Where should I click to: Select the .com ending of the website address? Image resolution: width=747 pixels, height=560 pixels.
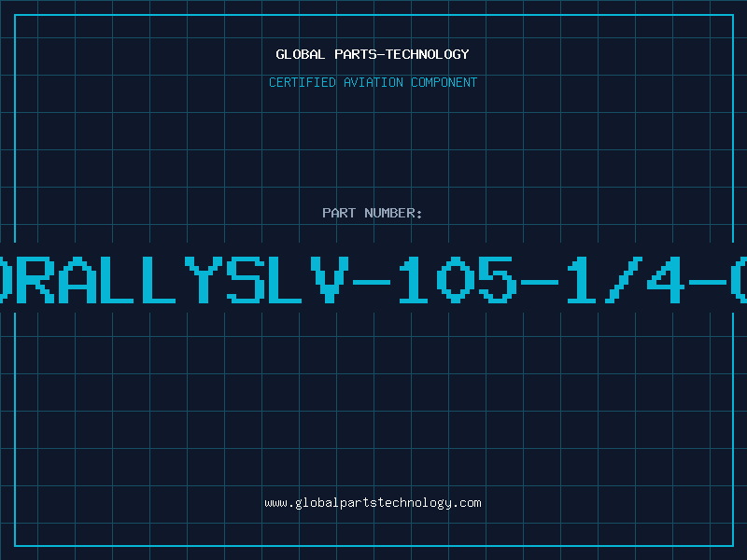467,503
